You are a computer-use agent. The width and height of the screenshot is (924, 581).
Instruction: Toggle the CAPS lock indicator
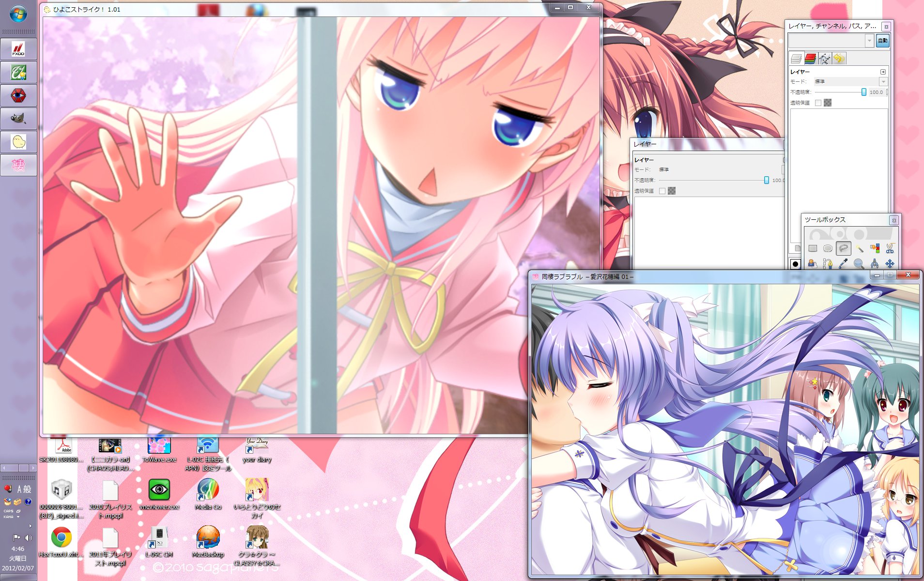pos(9,511)
